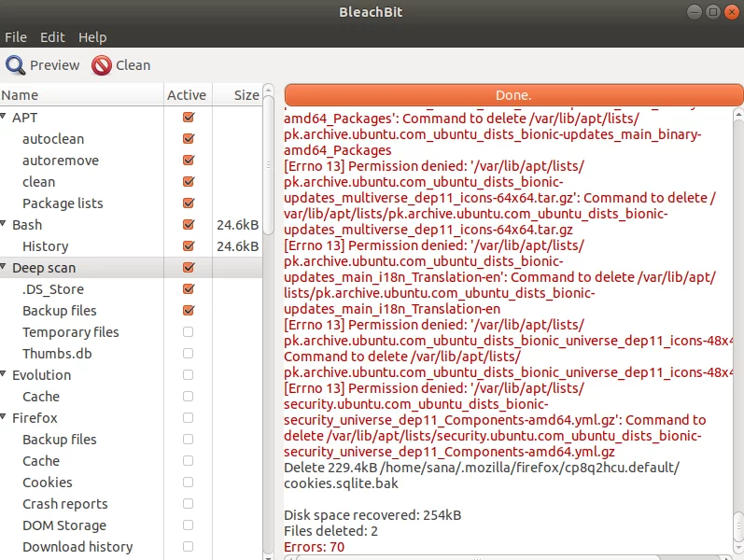Close the BleachBit window
The image size is (744, 560).
pyautogui.click(x=732, y=12)
